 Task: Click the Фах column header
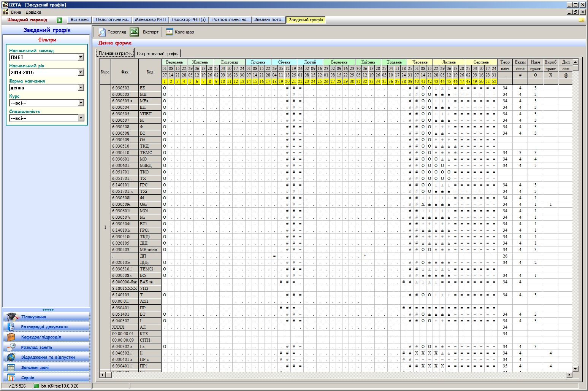pyautogui.click(x=125, y=72)
